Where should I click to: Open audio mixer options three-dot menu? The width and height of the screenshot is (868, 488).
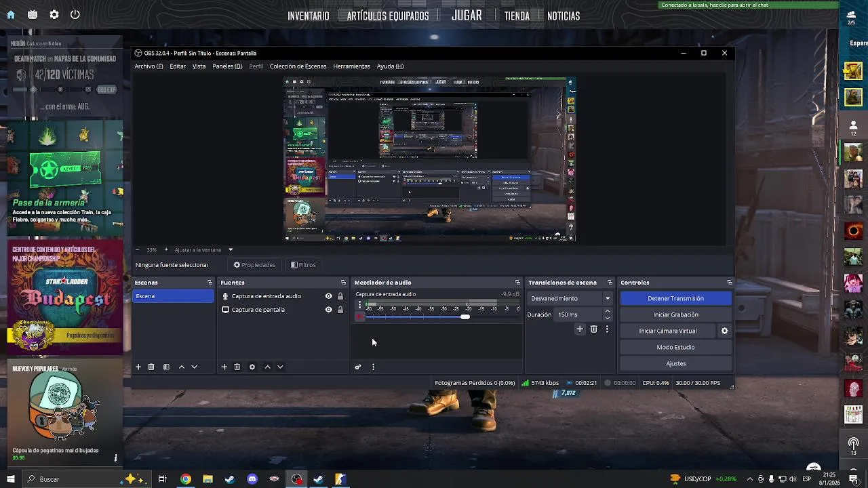(x=373, y=367)
